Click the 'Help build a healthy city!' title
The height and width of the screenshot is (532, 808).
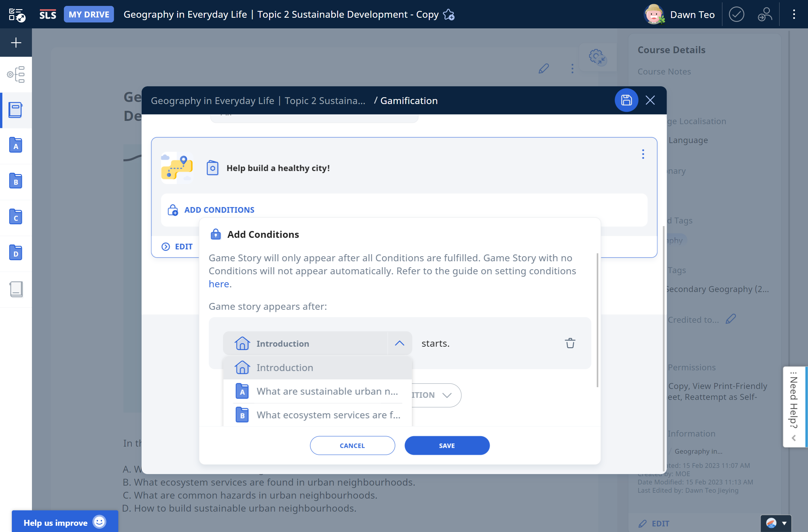click(x=278, y=168)
